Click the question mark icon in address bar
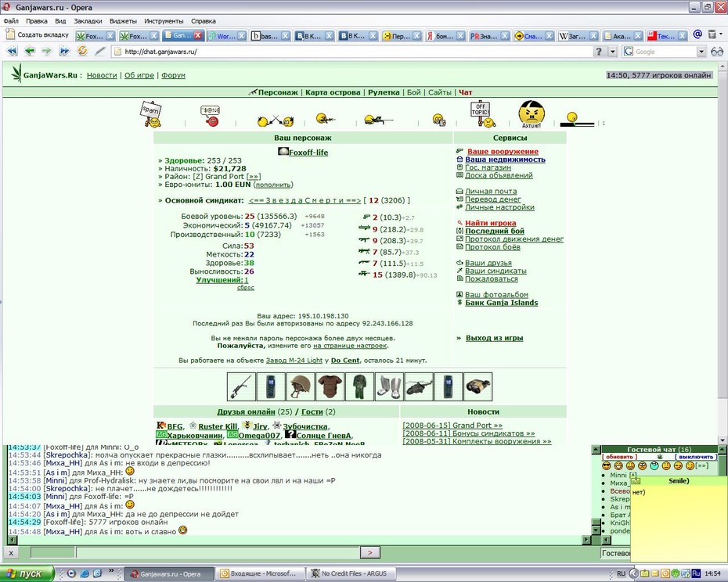728x582 pixels. coord(599,52)
